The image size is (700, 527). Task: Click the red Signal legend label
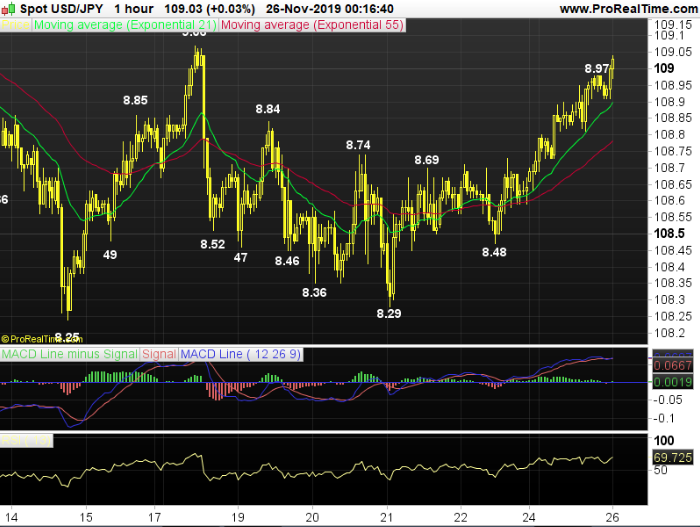click(160, 354)
